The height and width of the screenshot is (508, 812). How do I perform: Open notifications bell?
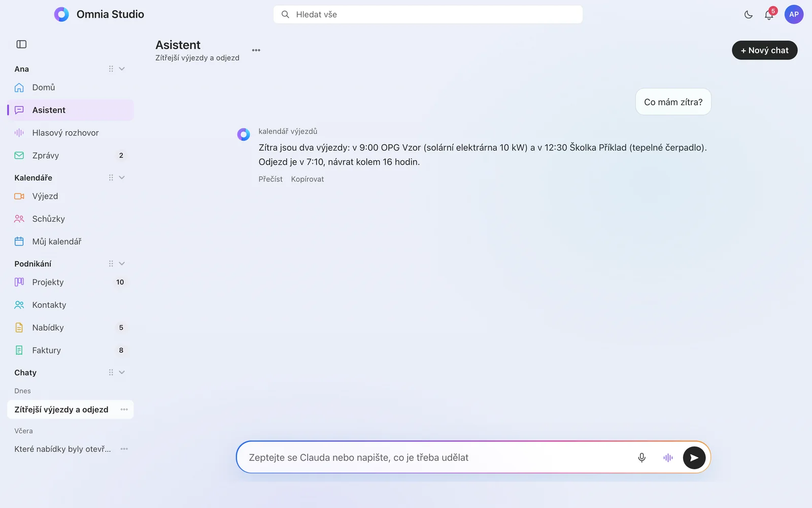[x=769, y=15]
